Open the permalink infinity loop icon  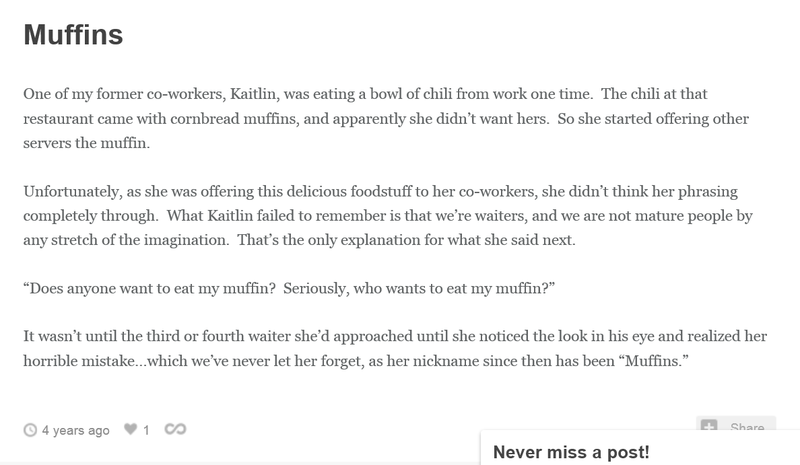pyautogui.click(x=175, y=429)
